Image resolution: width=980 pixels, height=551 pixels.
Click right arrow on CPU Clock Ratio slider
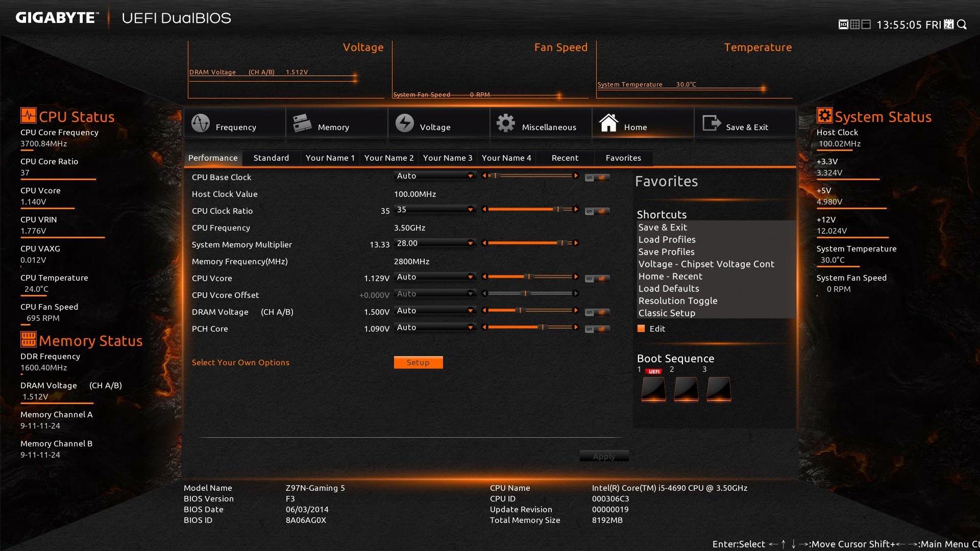(576, 209)
